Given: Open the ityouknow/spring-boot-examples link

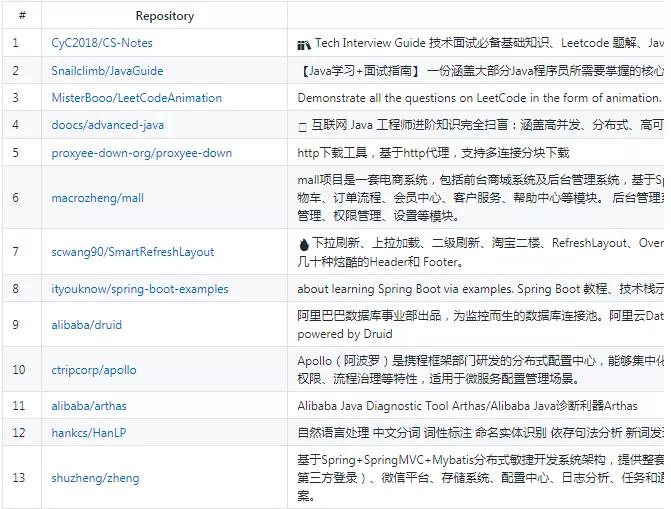Looking at the screenshot, I should coord(140,289).
